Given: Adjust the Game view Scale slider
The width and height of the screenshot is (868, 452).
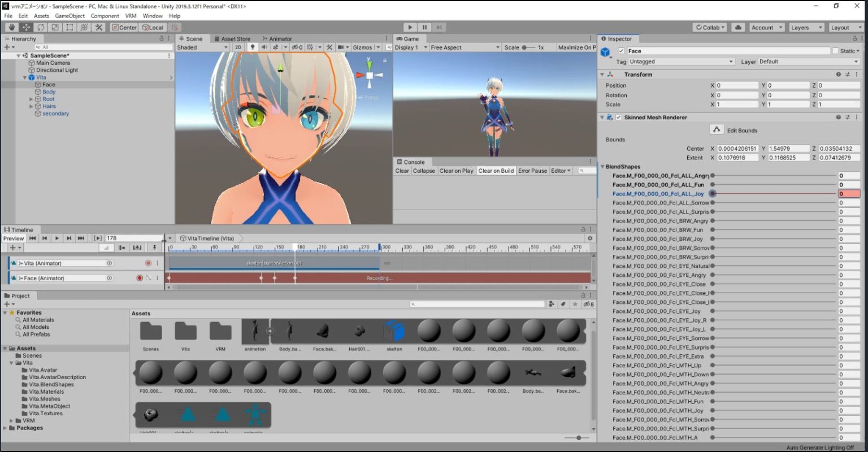Looking at the screenshot, I should click(x=528, y=47).
